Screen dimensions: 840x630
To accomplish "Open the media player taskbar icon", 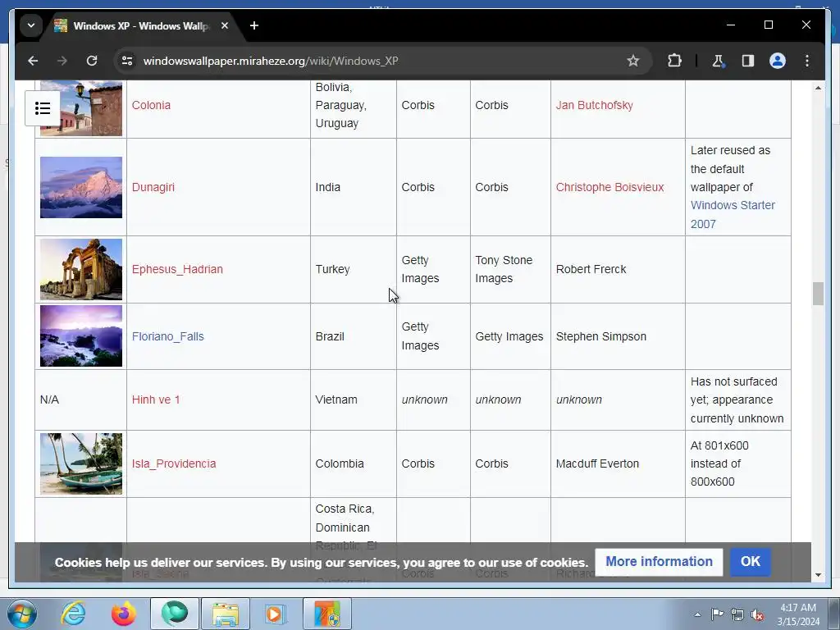I will point(276,614).
